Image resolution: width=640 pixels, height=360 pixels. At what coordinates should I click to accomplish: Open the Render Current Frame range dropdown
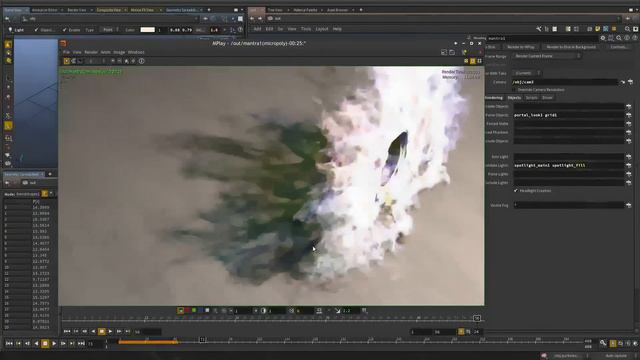point(546,56)
